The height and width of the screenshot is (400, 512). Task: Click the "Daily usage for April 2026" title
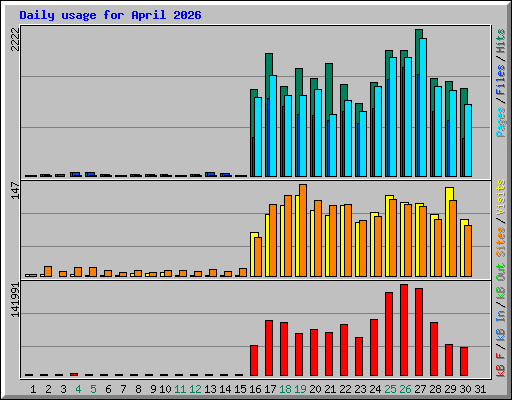110,15
